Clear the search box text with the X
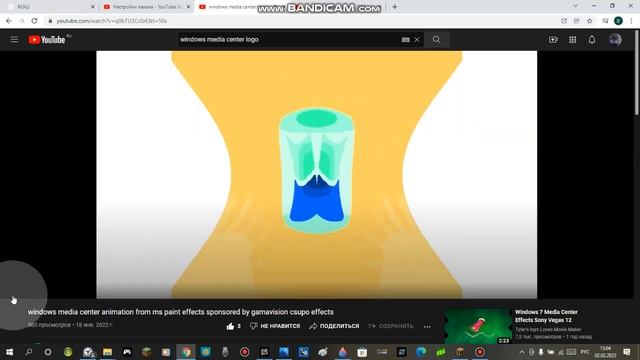 pyautogui.click(x=417, y=40)
